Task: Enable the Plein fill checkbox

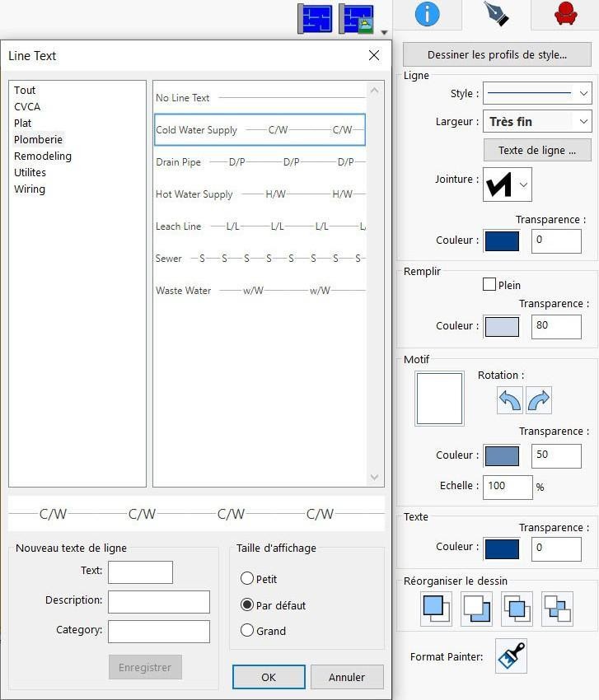Action: coord(489,284)
